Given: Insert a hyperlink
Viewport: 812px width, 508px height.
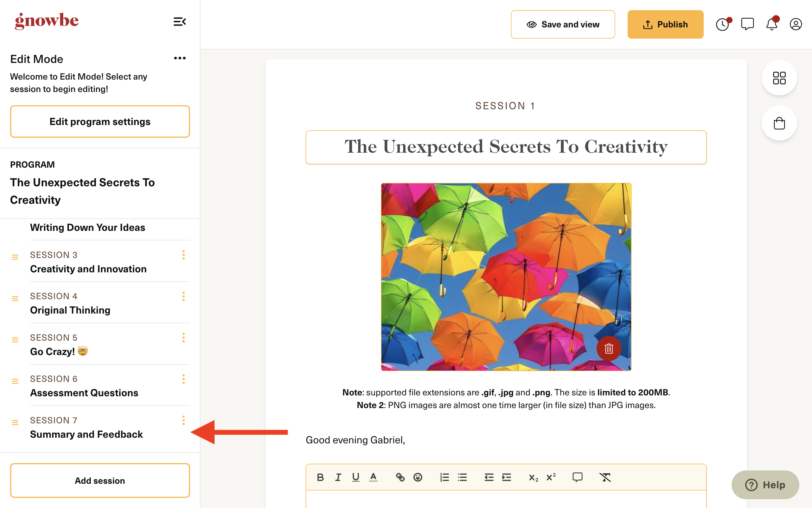Looking at the screenshot, I should point(400,477).
